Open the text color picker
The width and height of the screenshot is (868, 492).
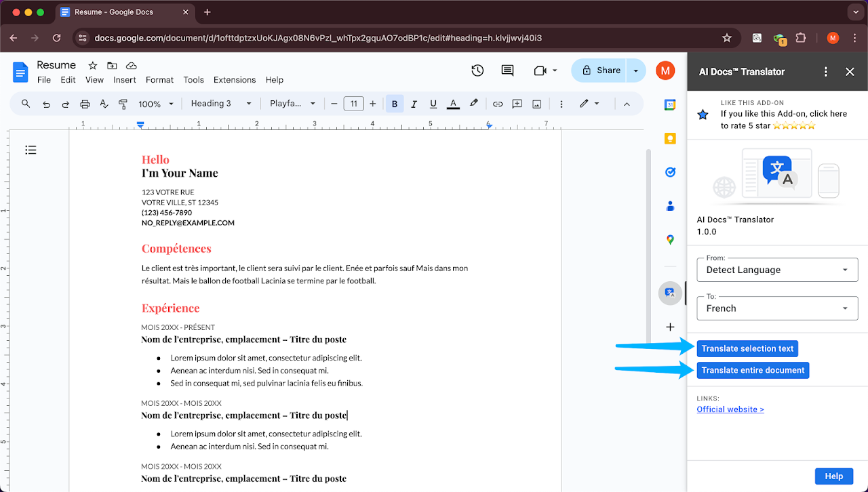pyautogui.click(x=454, y=104)
